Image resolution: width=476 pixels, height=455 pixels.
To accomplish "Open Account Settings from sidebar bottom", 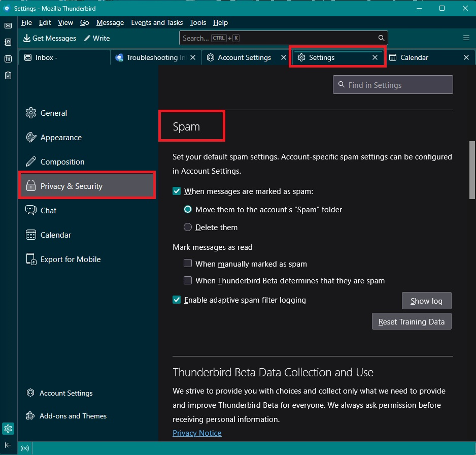I will click(x=59, y=393).
